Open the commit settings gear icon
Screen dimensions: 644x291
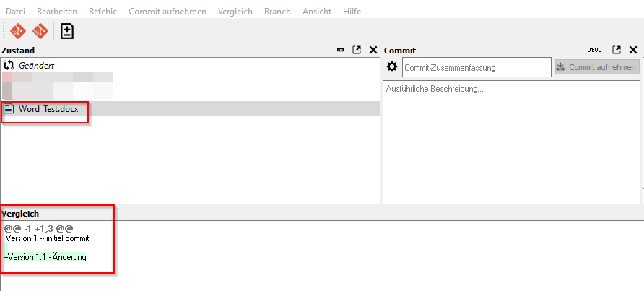click(392, 67)
